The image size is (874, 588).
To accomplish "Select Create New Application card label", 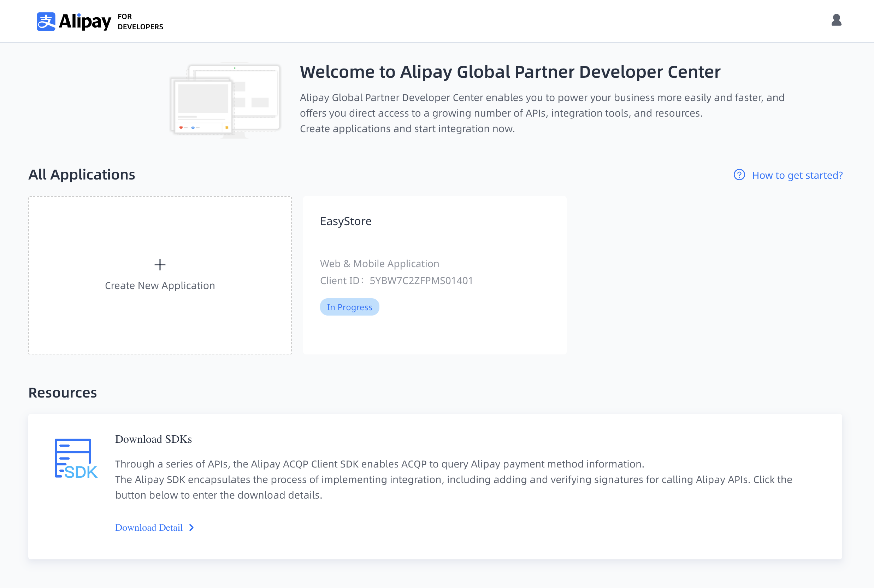I will coord(160,286).
